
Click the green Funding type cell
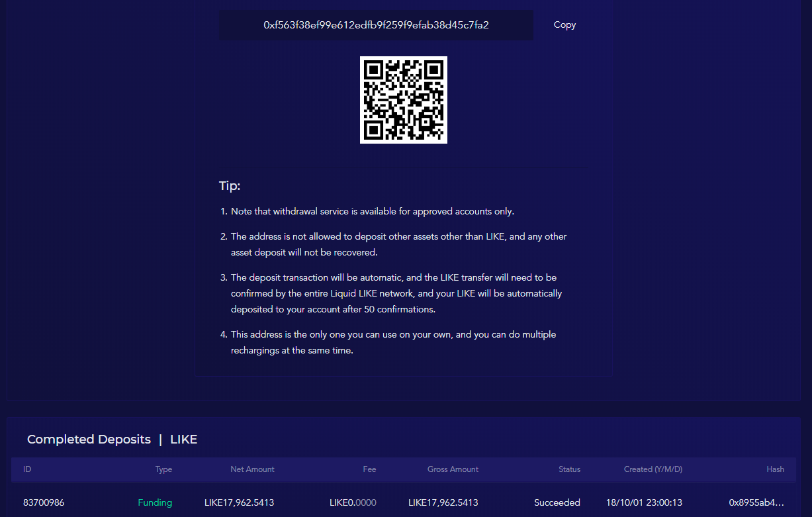(155, 502)
